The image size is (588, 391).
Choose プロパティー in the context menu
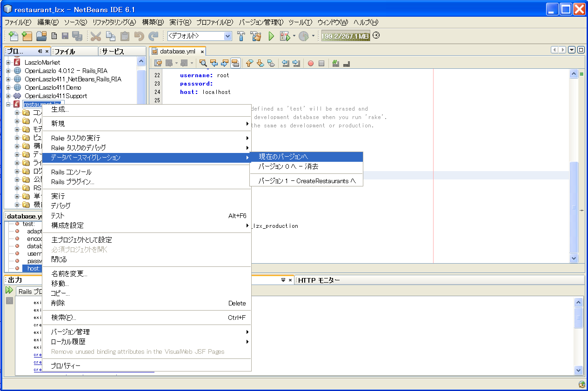pyautogui.click(x=147, y=366)
